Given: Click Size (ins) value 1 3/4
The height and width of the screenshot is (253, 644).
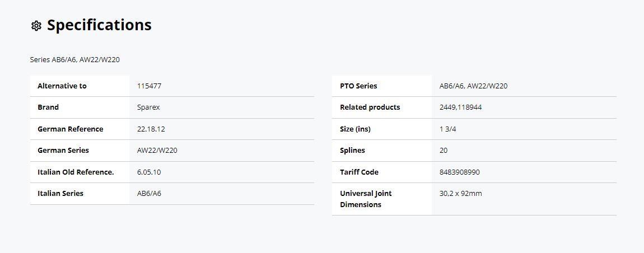Looking at the screenshot, I should [x=447, y=129].
